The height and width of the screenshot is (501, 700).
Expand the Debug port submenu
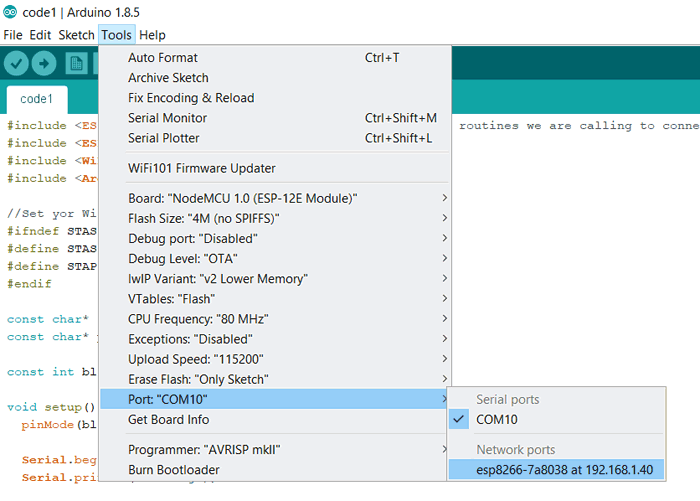(x=275, y=238)
